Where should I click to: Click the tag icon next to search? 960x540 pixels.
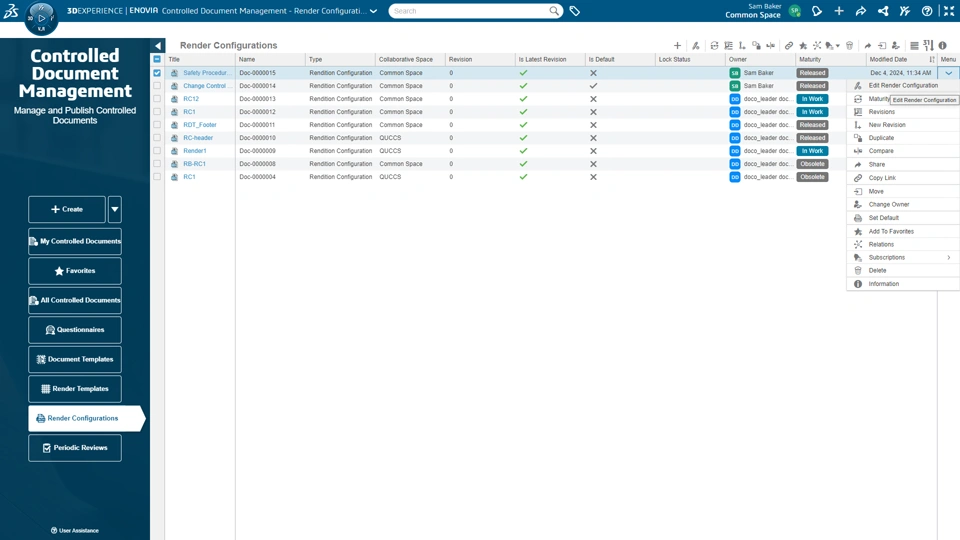click(x=574, y=11)
